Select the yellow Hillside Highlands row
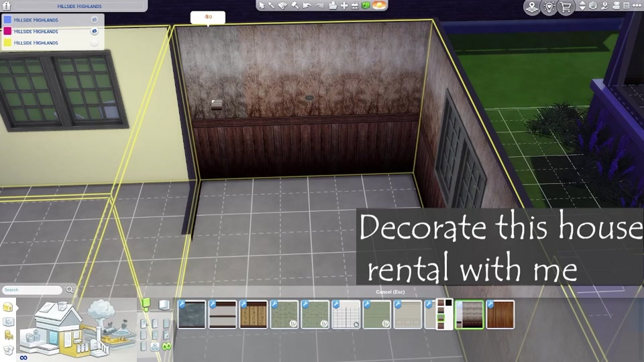Image resolution: width=644 pixels, height=362 pixels. point(52,43)
